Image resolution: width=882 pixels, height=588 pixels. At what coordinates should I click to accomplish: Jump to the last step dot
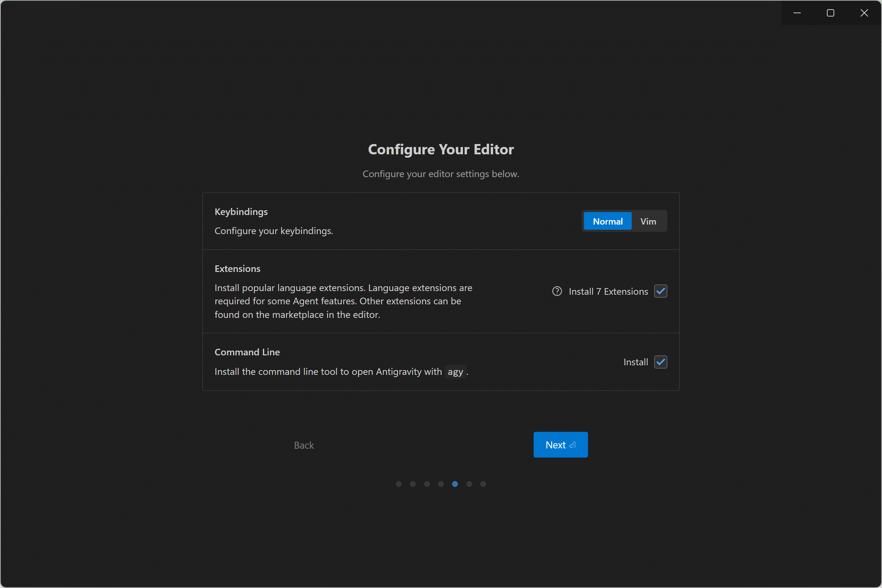click(483, 484)
